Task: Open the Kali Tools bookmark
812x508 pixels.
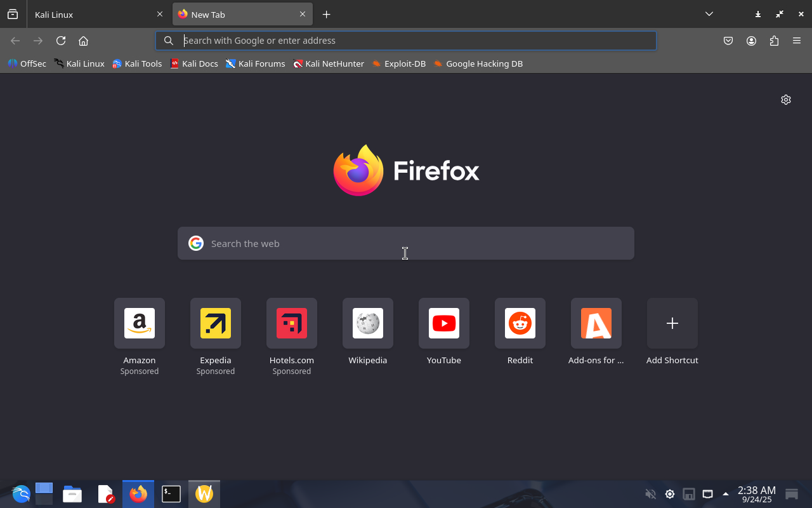Action: (137, 63)
